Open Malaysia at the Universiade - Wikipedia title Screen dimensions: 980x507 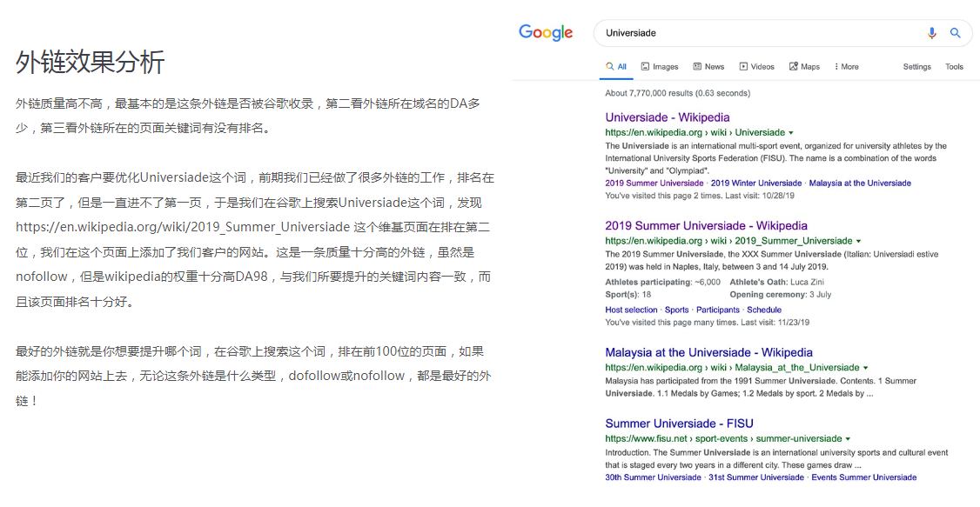708,353
